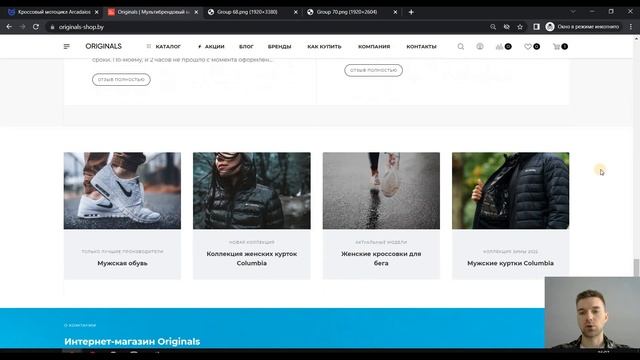Click the incognito profile avatar icon

pyautogui.click(x=550, y=27)
